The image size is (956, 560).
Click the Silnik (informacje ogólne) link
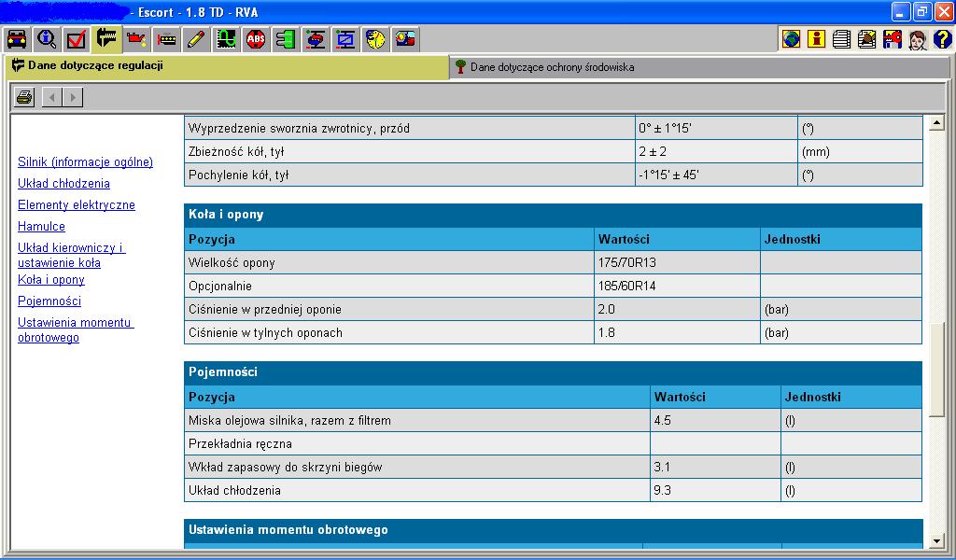pyautogui.click(x=85, y=162)
